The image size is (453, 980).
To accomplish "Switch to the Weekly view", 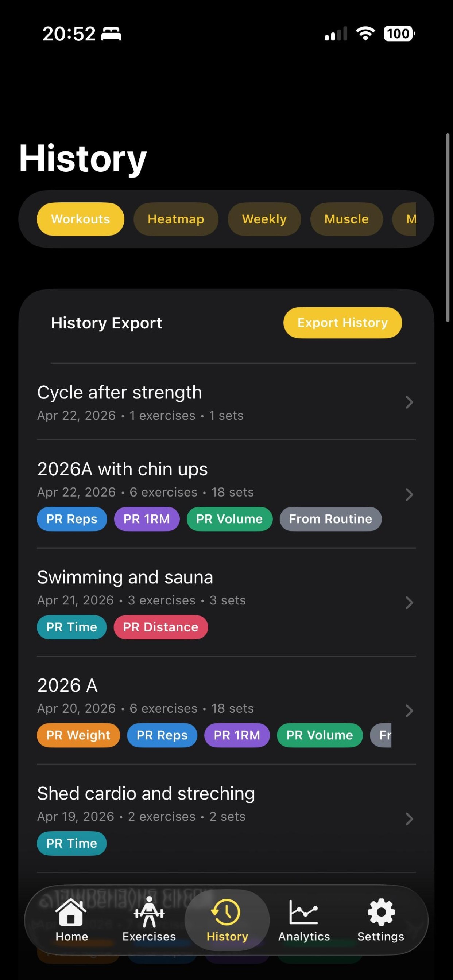I will (x=264, y=219).
